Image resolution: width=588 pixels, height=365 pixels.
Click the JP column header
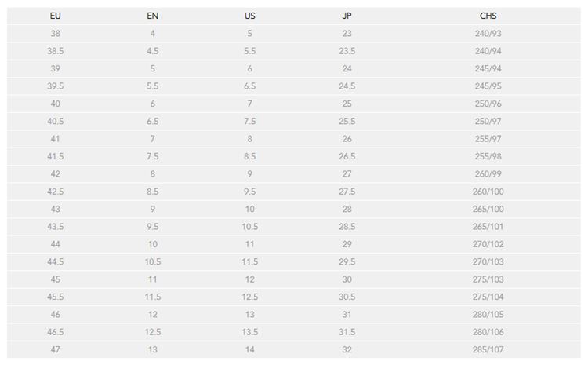coord(347,16)
